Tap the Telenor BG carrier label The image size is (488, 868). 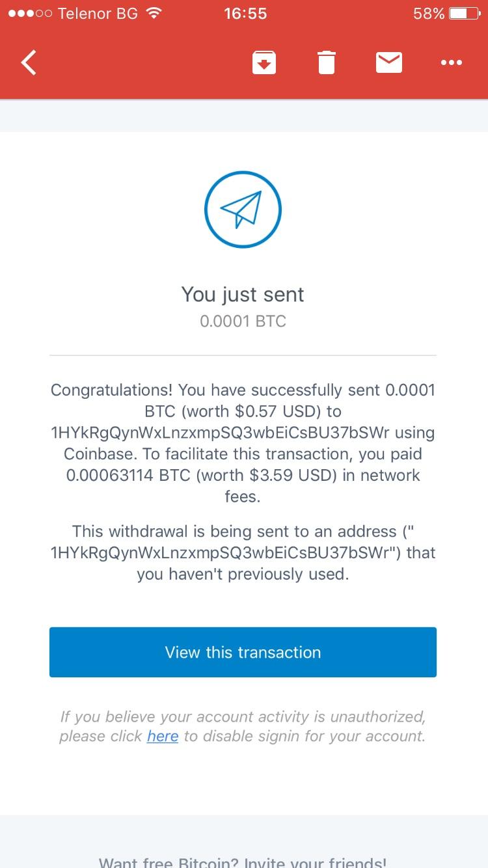98,14
